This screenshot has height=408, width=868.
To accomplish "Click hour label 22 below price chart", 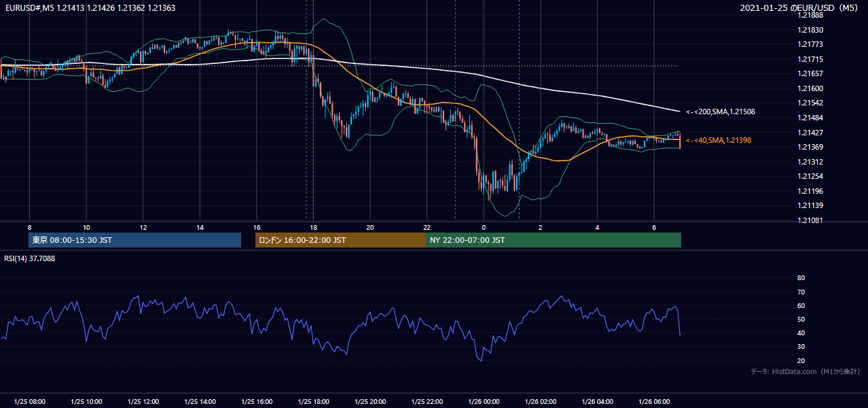I will tap(427, 227).
